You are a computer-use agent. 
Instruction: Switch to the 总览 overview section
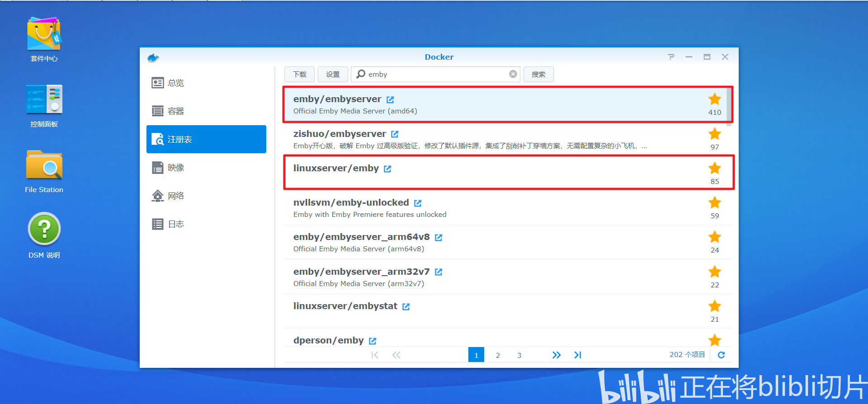(x=206, y=83)
